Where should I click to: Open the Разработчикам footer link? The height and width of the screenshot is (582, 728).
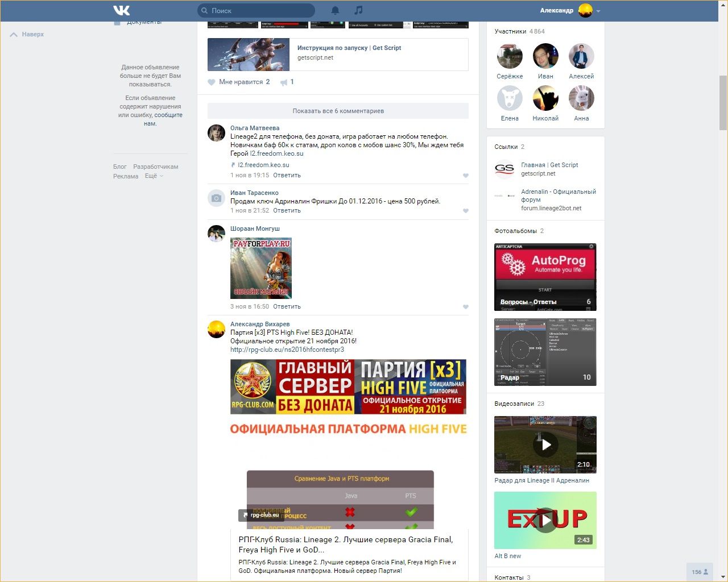[x=156, y=167]
